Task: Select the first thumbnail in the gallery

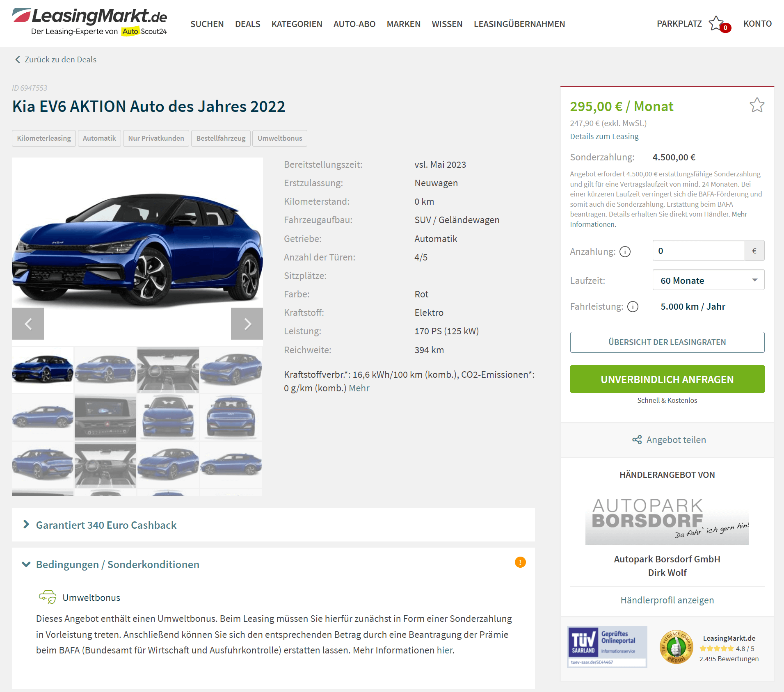Action: 43,370
